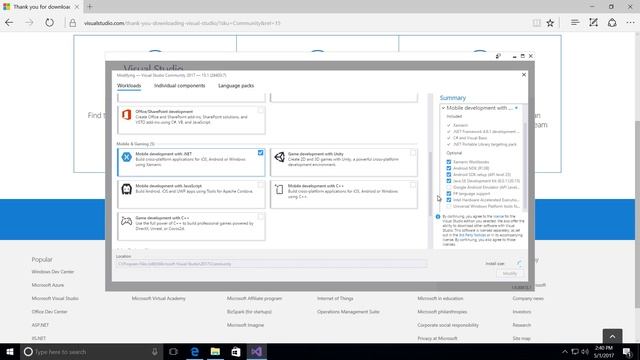
Task: Click the browser forward arrow
Action: click(x=29, y=23)
